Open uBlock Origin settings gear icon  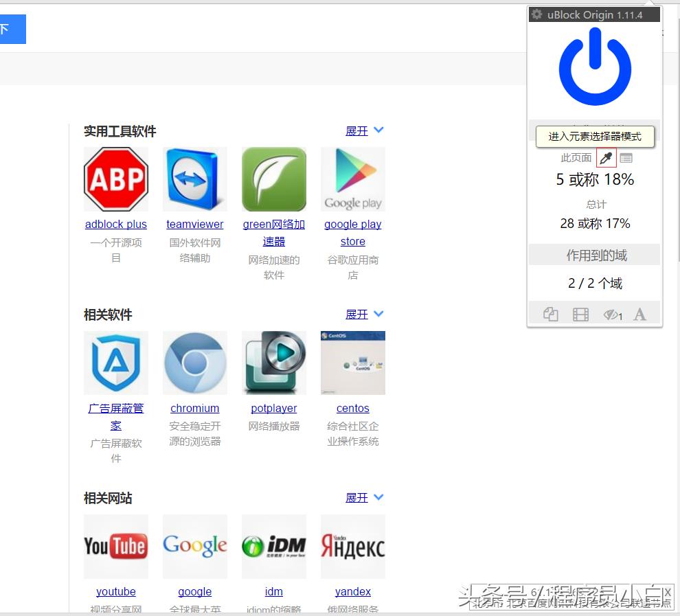[537, 14]
